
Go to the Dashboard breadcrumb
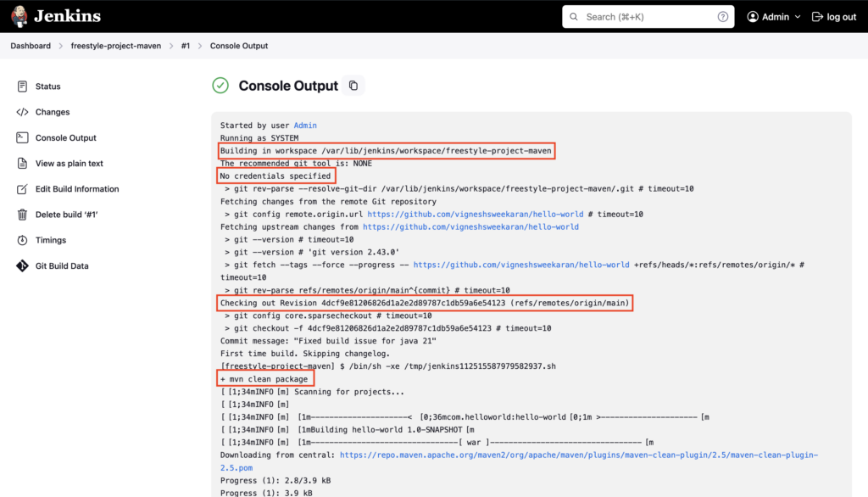tap(31, 46)
